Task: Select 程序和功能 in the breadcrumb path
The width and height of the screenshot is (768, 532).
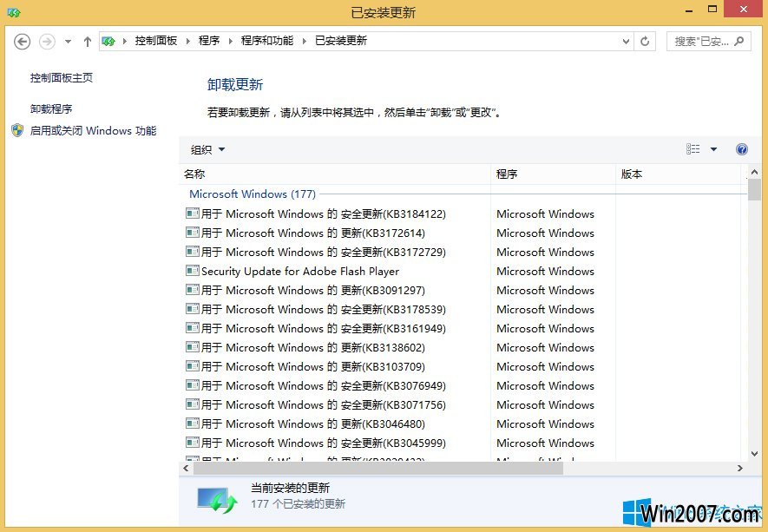Action: tap(267, 41)
